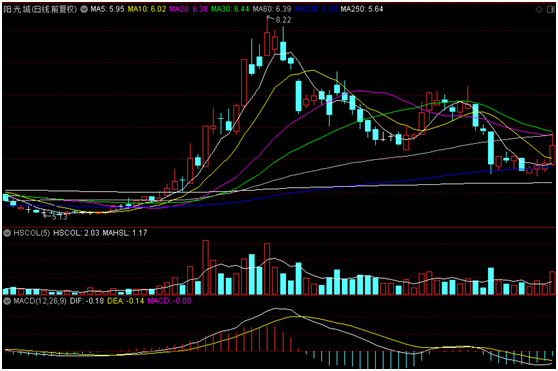Click the MA250: 5.64 label
558x371 pixels.
point(362,9)
